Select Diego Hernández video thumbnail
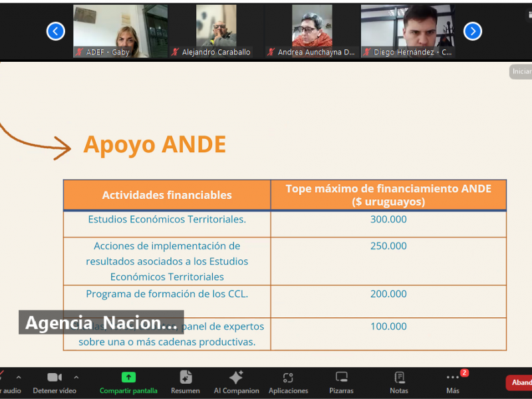Screen dimensions: 532x399 [408, 31]
